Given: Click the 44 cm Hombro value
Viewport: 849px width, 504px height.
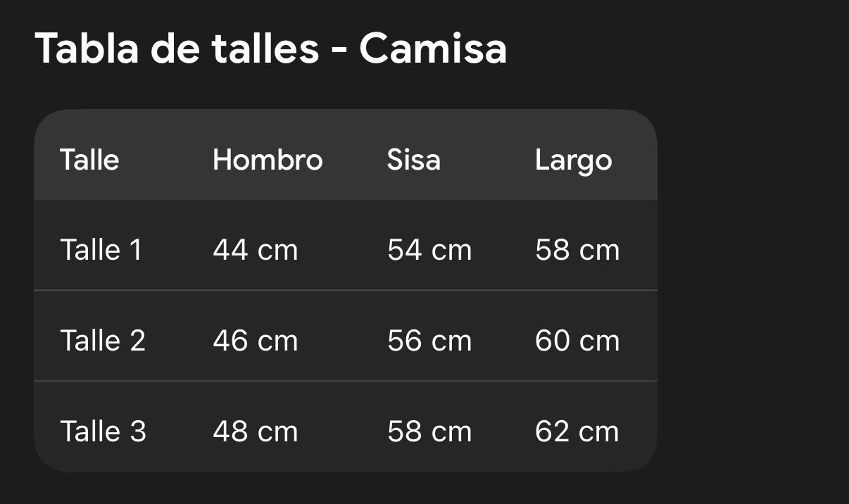Looking at the screenshot, I should pyautogui.click(x=255, y=250).
